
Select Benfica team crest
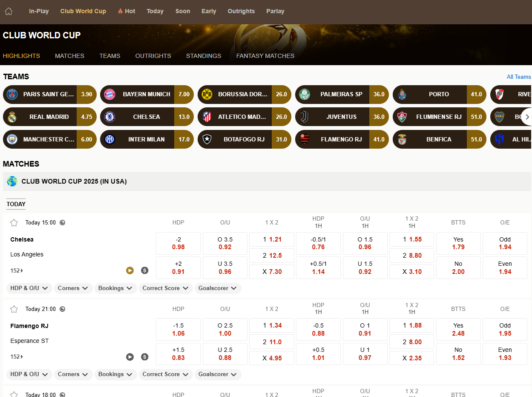(x=402, y=139)
